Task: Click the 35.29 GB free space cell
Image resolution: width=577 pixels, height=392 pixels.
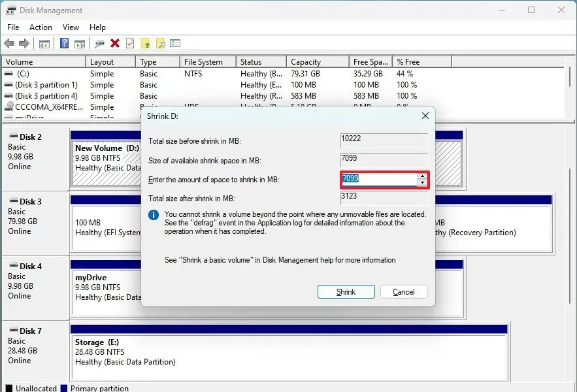Action: point(368,74)
